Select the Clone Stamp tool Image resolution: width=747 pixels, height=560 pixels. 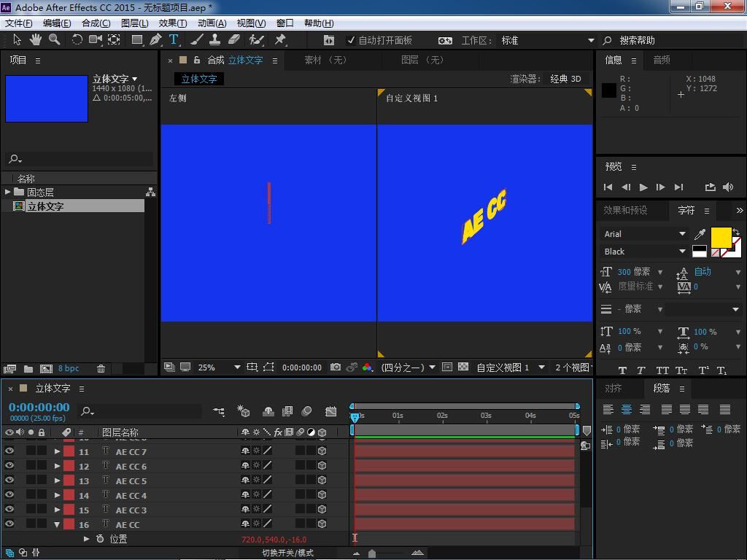[215, 40]
